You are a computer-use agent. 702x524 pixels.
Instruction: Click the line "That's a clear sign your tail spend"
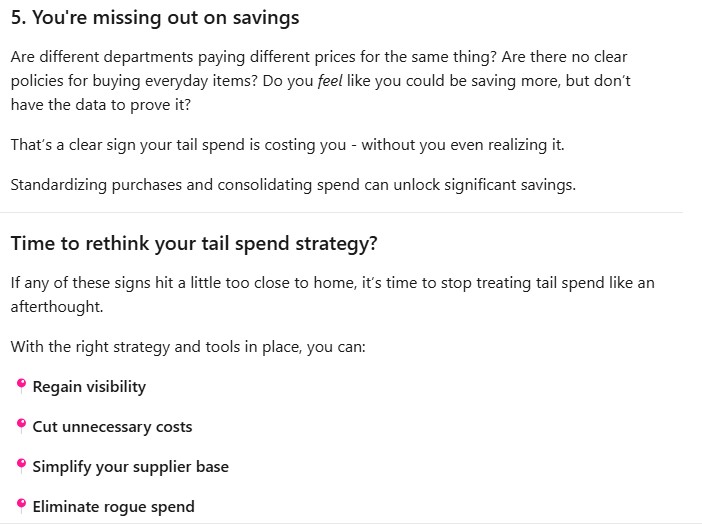[x=287, y=145]
